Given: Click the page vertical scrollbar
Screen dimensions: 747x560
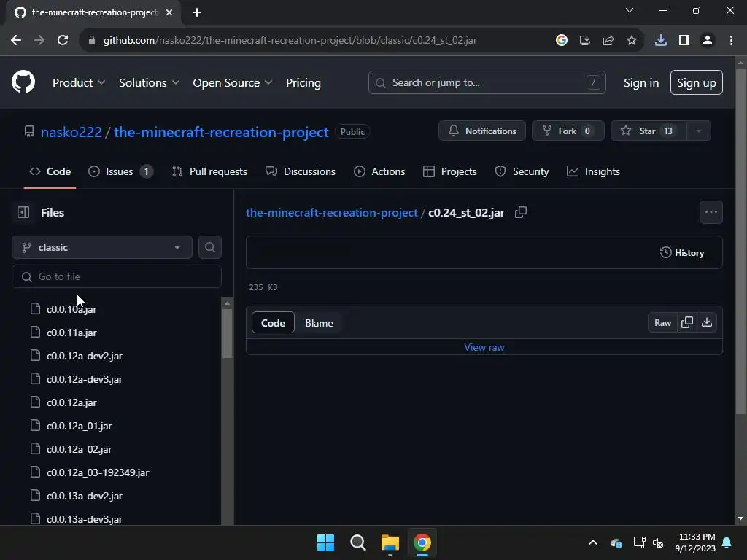Looking at the screenshot, I should (740, 241).
